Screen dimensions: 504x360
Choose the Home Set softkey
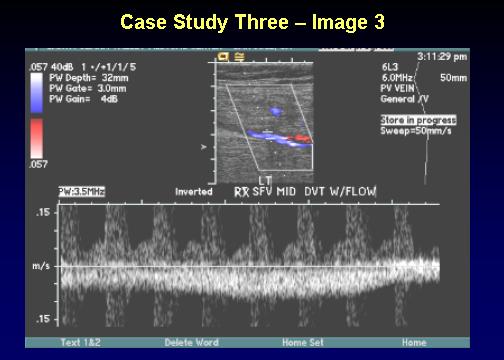(x=303, y=342)
